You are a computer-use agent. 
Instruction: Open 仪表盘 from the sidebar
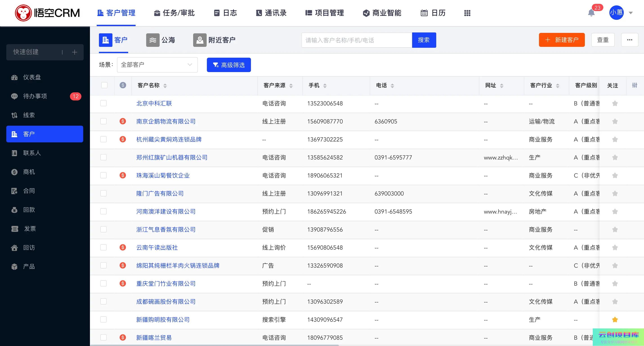[x=32, y=77]
